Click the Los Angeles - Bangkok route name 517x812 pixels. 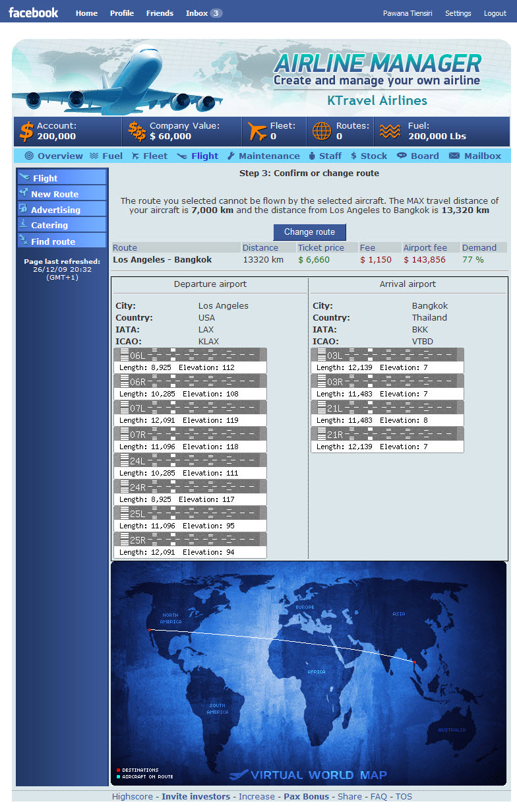coord(162,259)
